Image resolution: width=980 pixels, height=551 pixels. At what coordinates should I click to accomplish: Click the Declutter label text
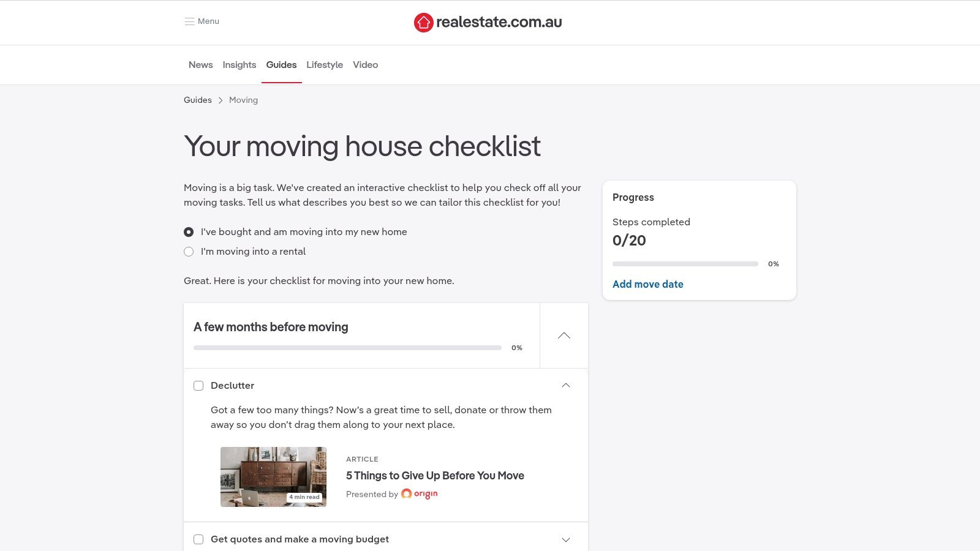click(x=232, y=386)
